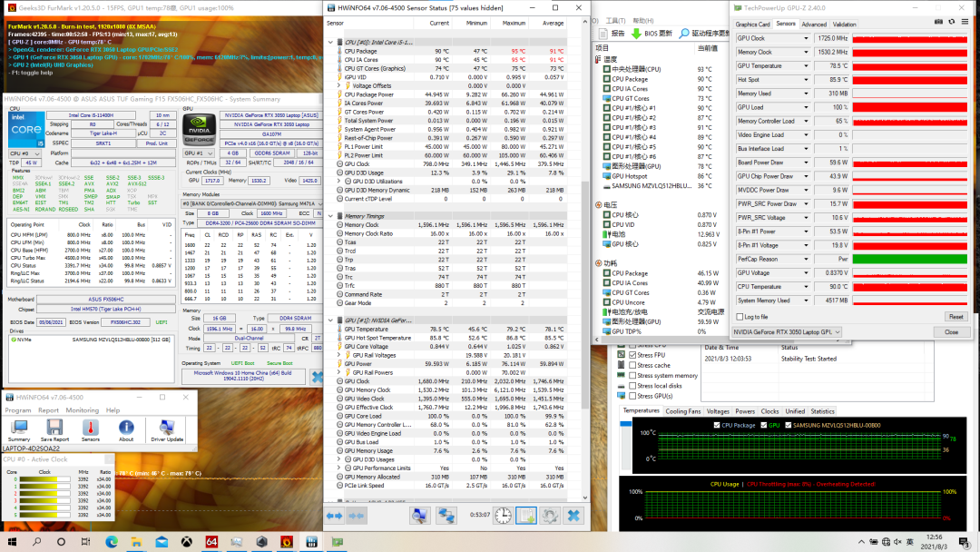Click the blue X icon in Sensor Status toolbar
The width and height of the screenshot is (980, 552).
[x=573, y=516]
